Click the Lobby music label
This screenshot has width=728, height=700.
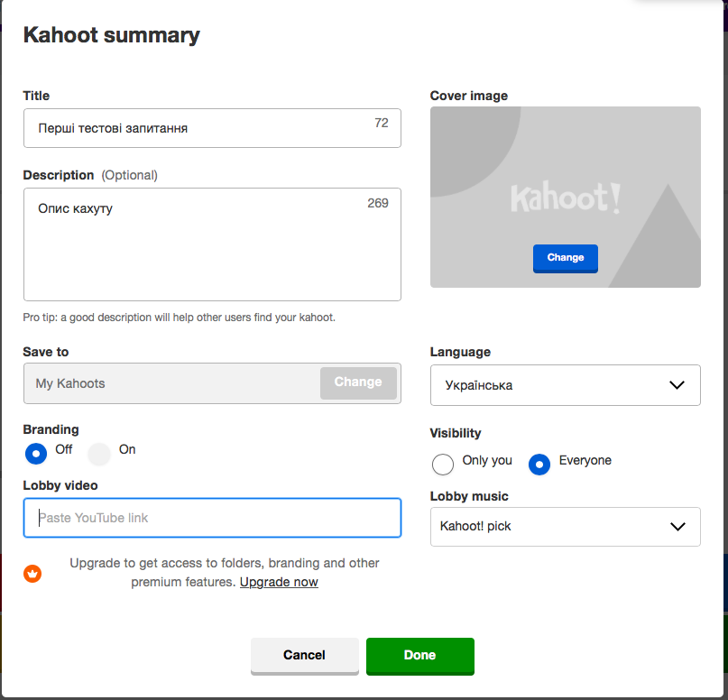tap(469, 496)
